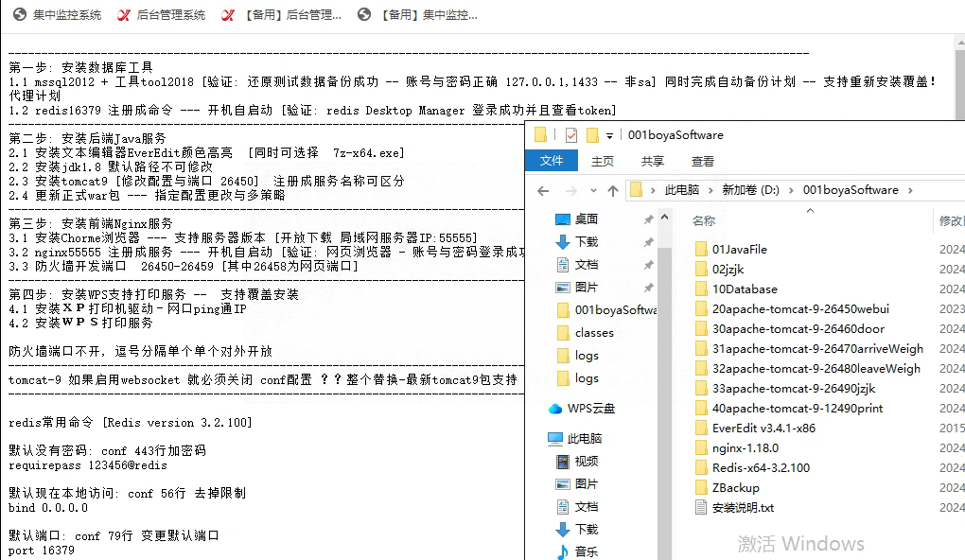Select classes folder in navigation pane
The image size is (965, 560).
[x=586, y=333]
